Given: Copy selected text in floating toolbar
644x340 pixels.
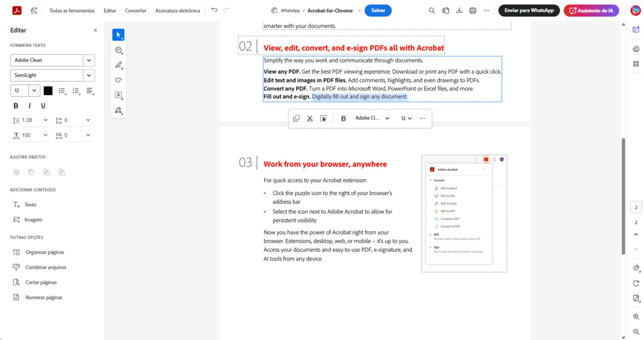Looking at the screenshot, I should click(297, 118).
